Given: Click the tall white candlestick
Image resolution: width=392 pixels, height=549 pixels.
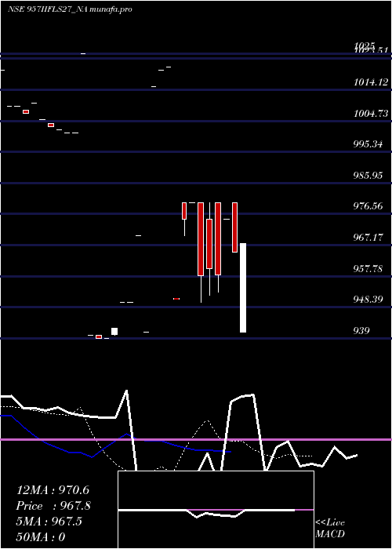Looking at the screenshot, I should (243, 288).
